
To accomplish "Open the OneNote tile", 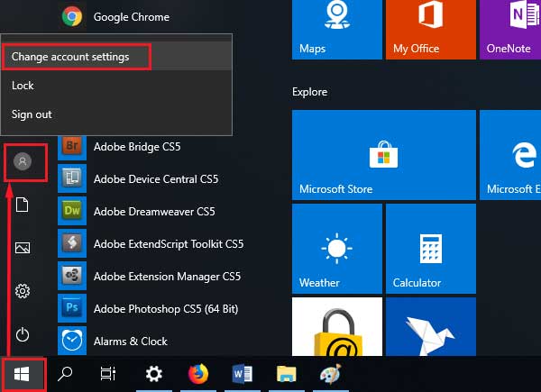I will [510, 30].
